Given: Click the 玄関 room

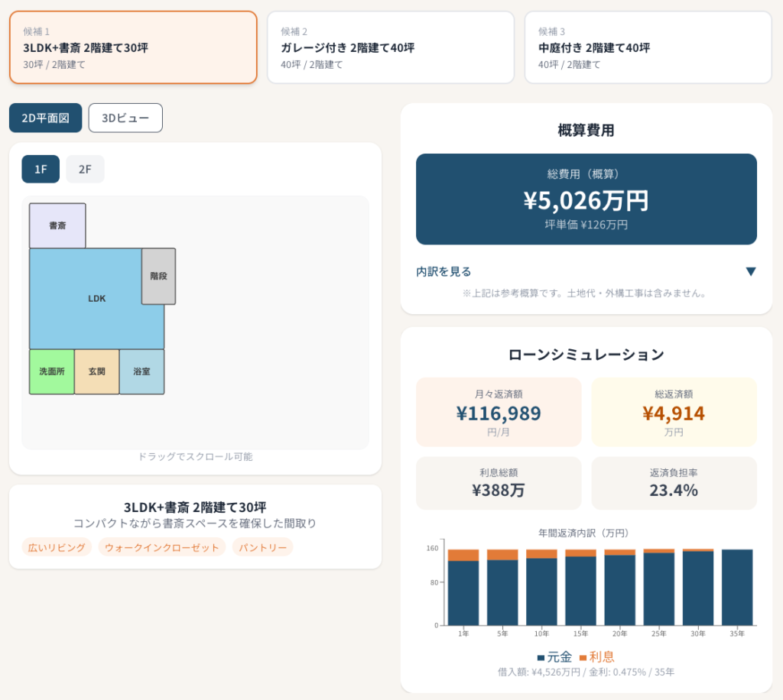Looking at the screenshot, I should tap(96, 371).
